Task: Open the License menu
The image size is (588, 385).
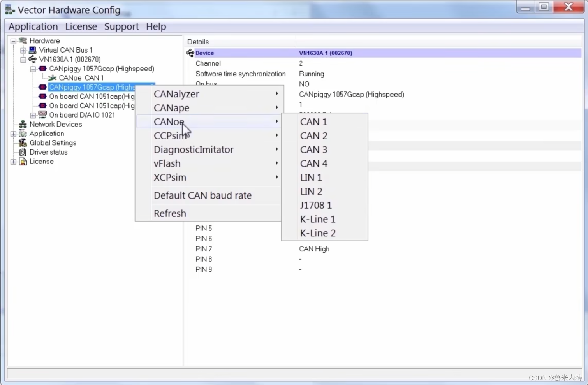Action: pos(81,26)
